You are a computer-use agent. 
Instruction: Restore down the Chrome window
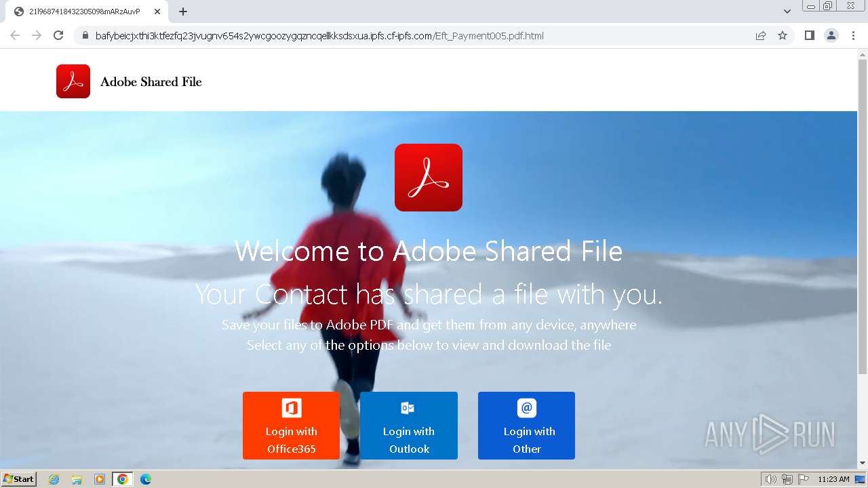pyautogui.click(x=828, y=6)
